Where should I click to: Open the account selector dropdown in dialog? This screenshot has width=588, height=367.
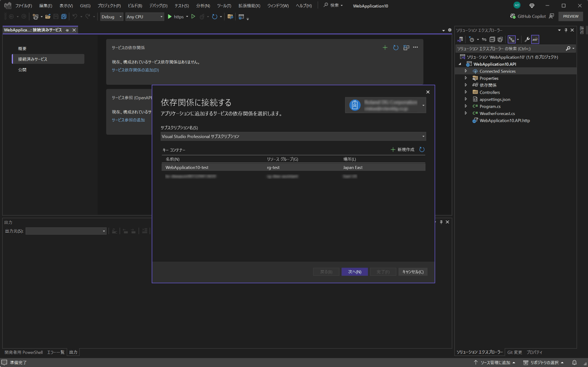423,105
